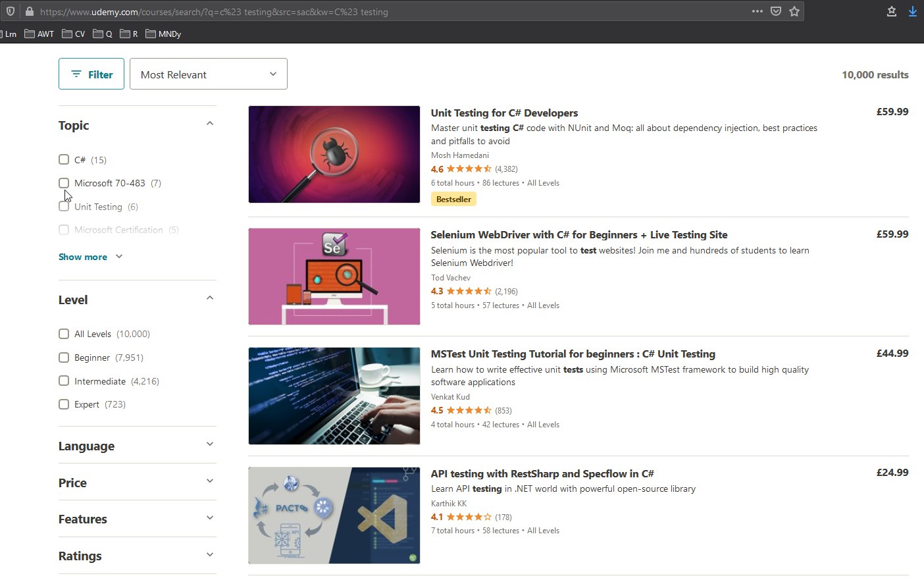The image size is (924, 582).
Task: Click the Bestseller badge
Action: click(453, 199)
